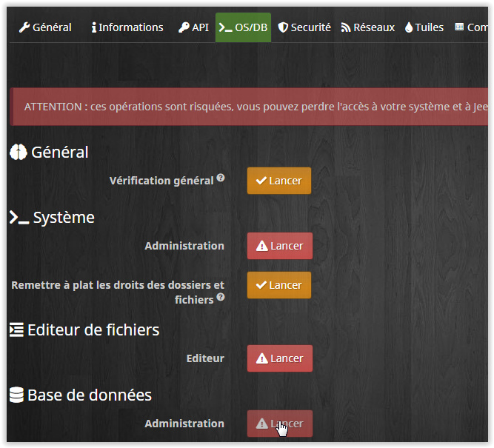494x448 pixels.
Task: Open the Réseaux tab
Action: pyautogui.click(x=367, y=27)
